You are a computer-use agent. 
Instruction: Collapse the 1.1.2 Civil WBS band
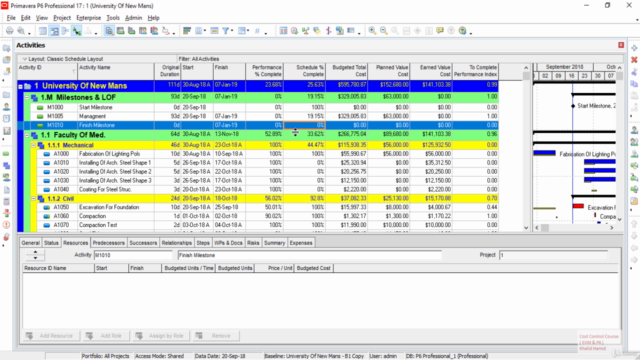33,199
